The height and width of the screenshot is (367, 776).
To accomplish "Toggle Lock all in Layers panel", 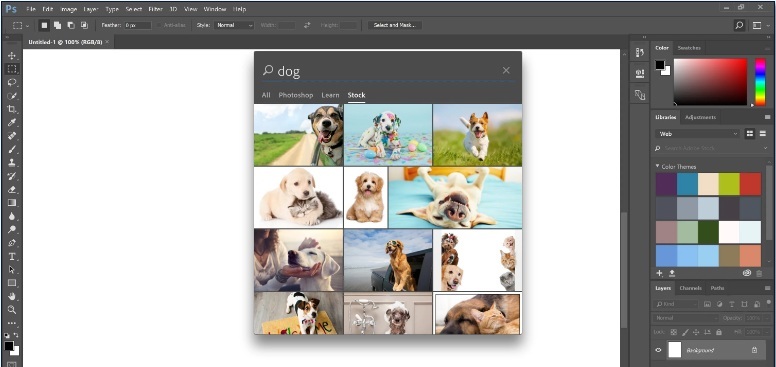I will [719, 332].
